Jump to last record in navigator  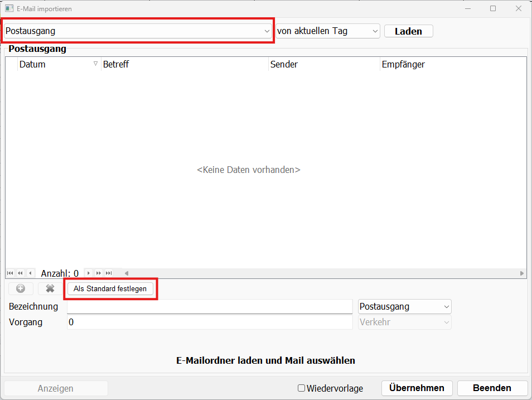[x=108, y=273]
